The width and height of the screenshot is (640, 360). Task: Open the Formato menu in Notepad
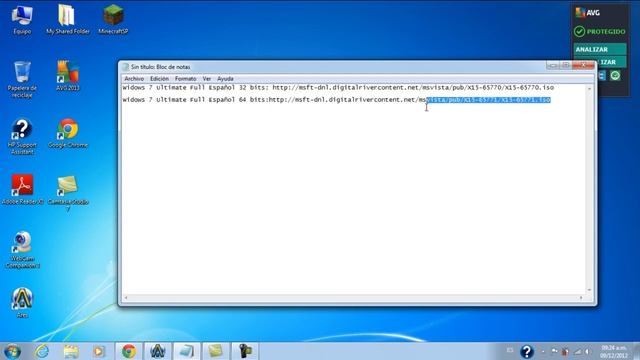[185, 78]
